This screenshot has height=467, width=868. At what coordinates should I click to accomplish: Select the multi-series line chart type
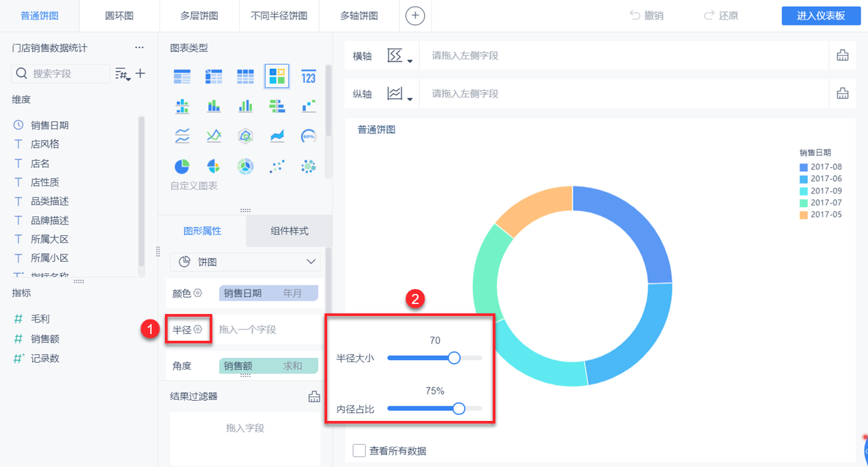tap(214, 136)
